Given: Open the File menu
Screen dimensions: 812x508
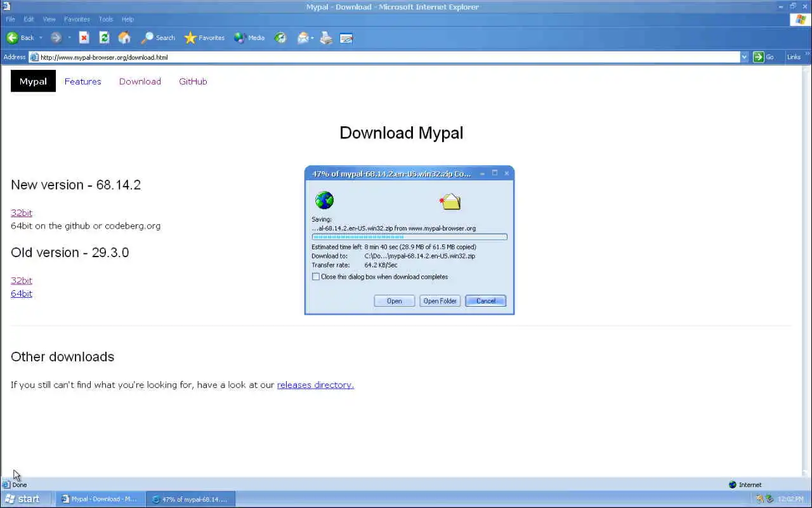Looking at the screenshot, I should 10,19.
